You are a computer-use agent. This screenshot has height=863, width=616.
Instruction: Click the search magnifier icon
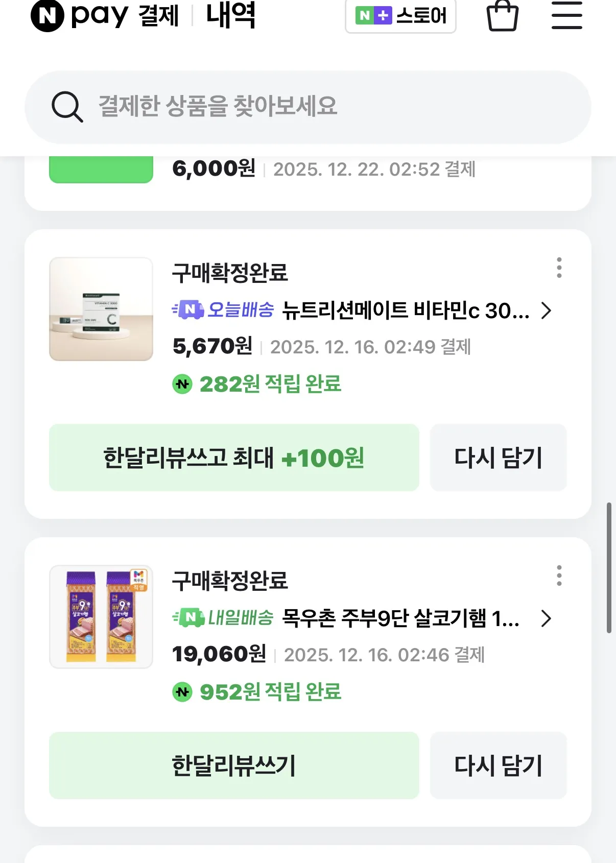tap(67, 107)
